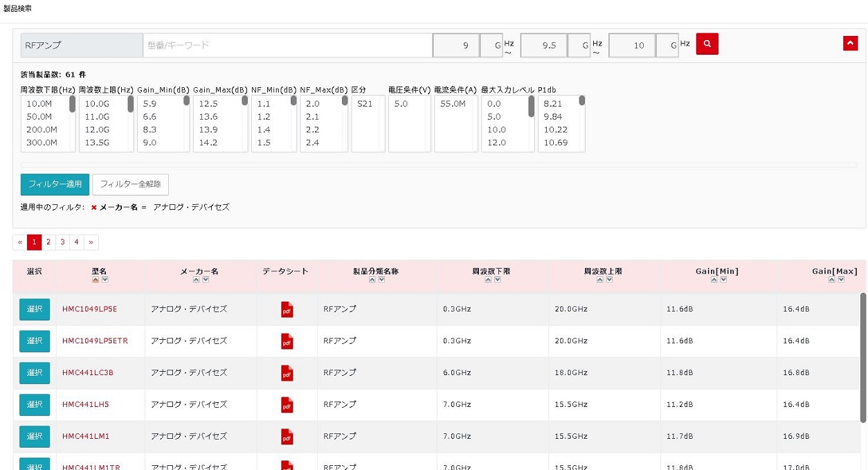The image size is (868, 470).
Task: Click current page 1 in pagination
Action: 35,242
